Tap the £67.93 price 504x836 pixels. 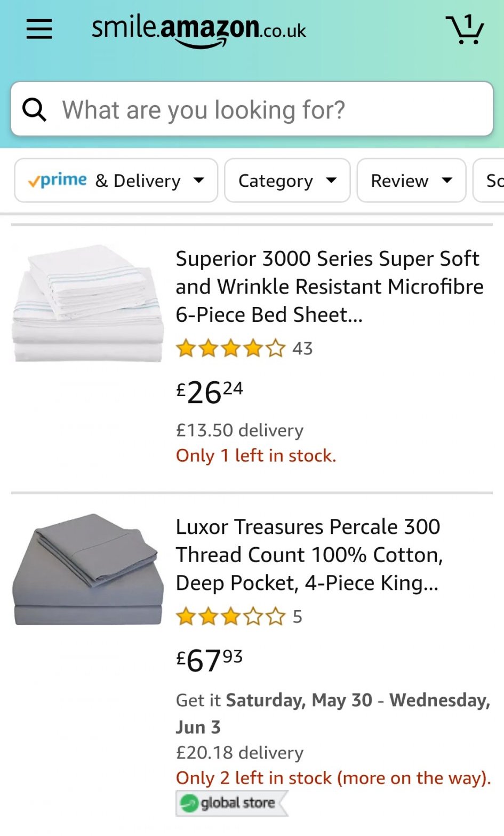tap(210, 660)
